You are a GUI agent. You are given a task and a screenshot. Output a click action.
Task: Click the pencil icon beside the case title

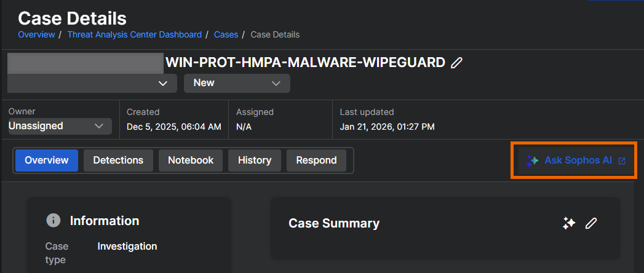456,63
